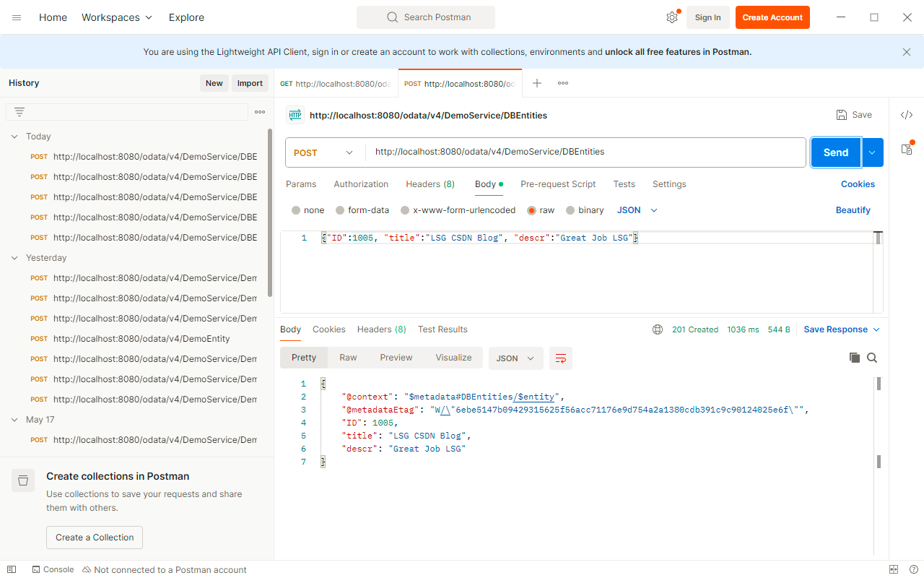The height and width of the screenshot is (578, 924).
Task: Switch to Authorization tab
Action: click(361, 184)
